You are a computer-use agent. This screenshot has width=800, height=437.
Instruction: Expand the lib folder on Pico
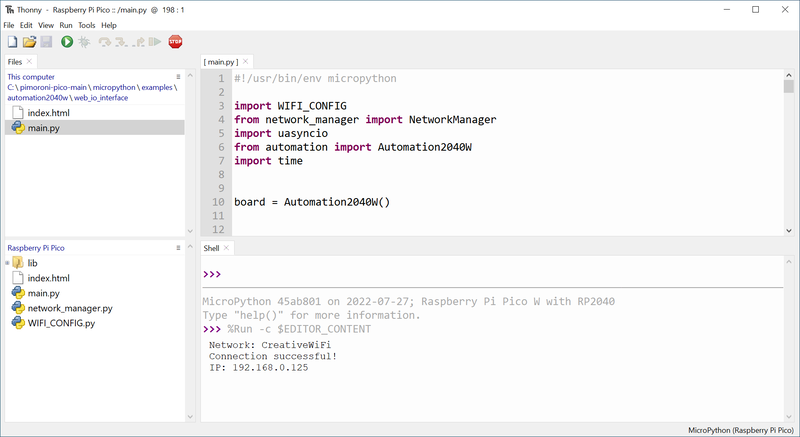pyautogui.click(x=8, y=263)
